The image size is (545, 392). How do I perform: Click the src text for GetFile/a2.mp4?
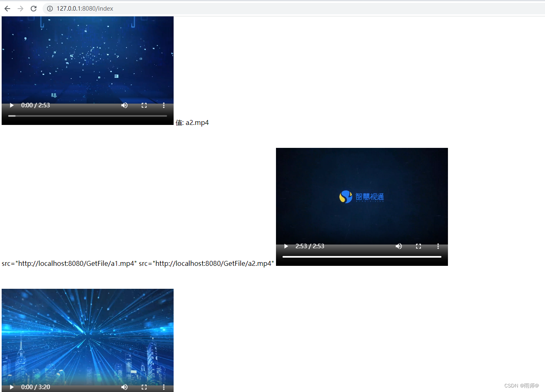pos(206,263)
